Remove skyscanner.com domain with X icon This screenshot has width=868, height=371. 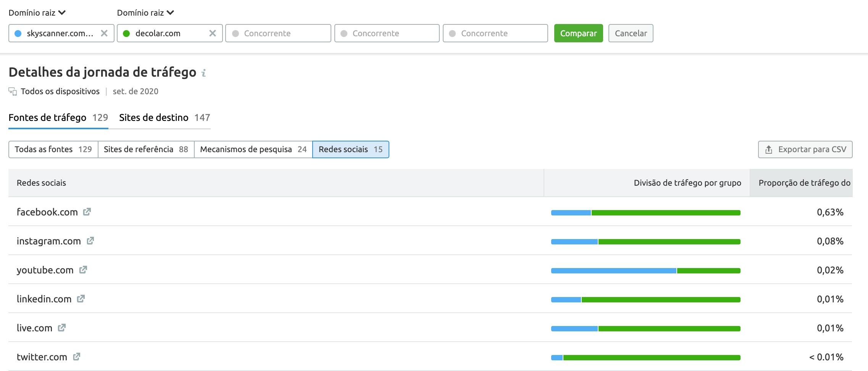[104, 33]
